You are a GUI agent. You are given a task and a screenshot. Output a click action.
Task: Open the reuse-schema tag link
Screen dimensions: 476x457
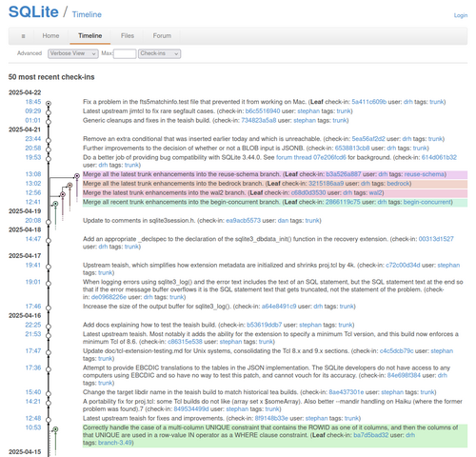(x=425, y=174)
